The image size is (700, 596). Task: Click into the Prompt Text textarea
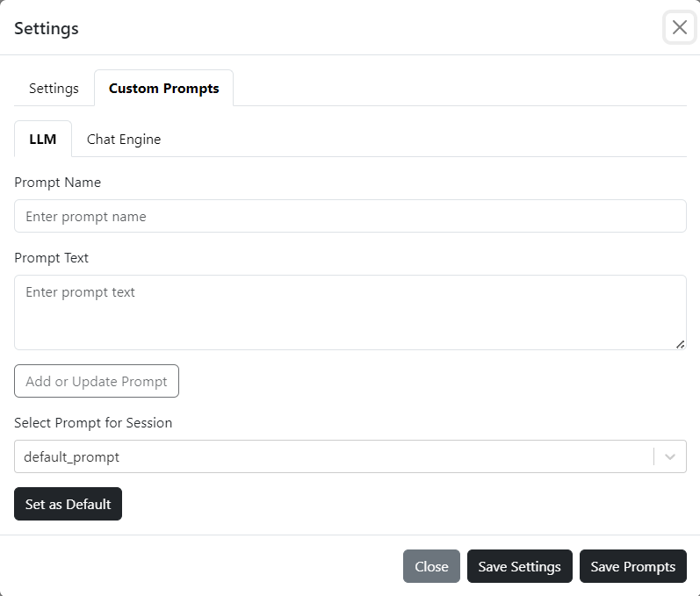tap(350, 312)
